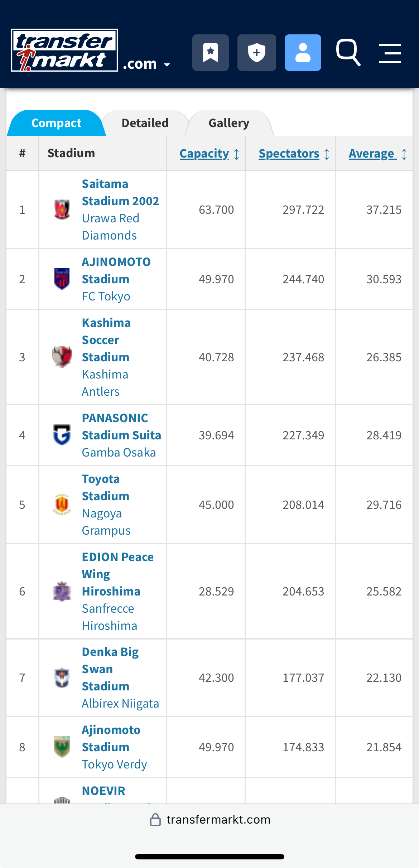This screenshot has height=868, width=419.
Task: Open the search magnifier
Action: click(x=348, y=53)
